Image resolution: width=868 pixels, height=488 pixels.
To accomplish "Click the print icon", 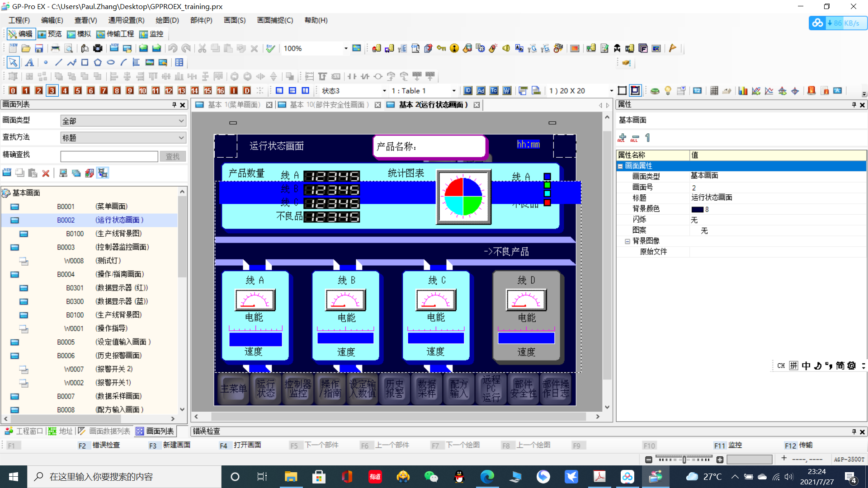I will (x=55, y=48).
